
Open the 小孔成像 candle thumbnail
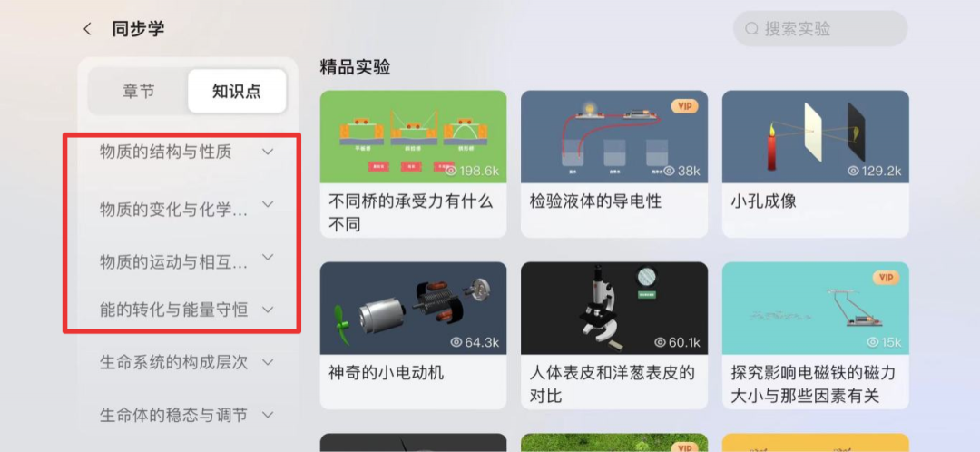815,136
